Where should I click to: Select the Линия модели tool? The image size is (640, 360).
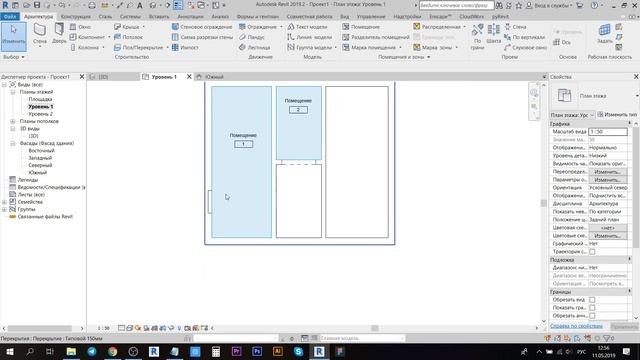point(310,37)
